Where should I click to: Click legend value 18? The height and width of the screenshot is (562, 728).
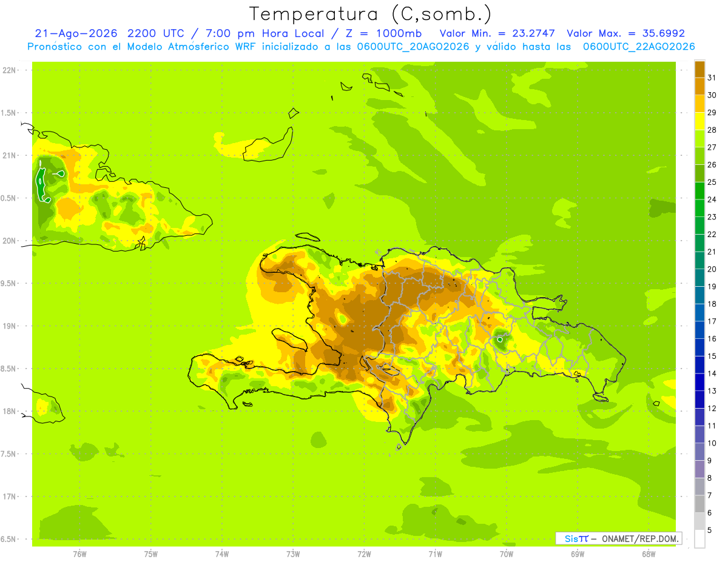point(712,304)
